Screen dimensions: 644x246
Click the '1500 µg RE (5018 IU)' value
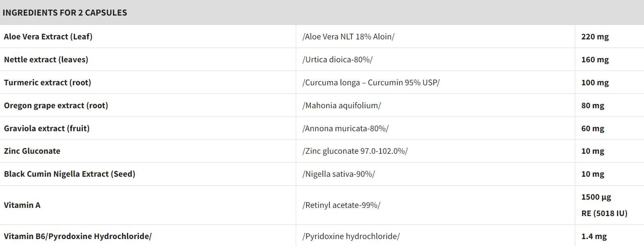(604, 205)
